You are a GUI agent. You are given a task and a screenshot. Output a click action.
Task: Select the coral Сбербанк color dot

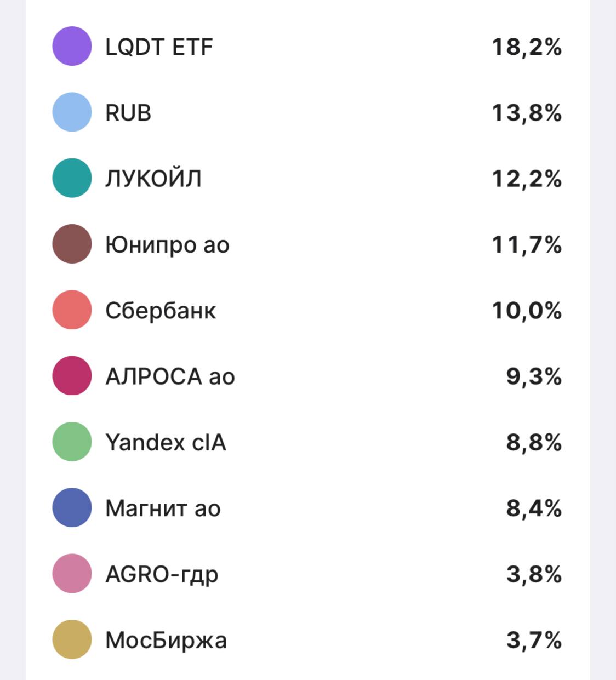(x=72, y=310)
